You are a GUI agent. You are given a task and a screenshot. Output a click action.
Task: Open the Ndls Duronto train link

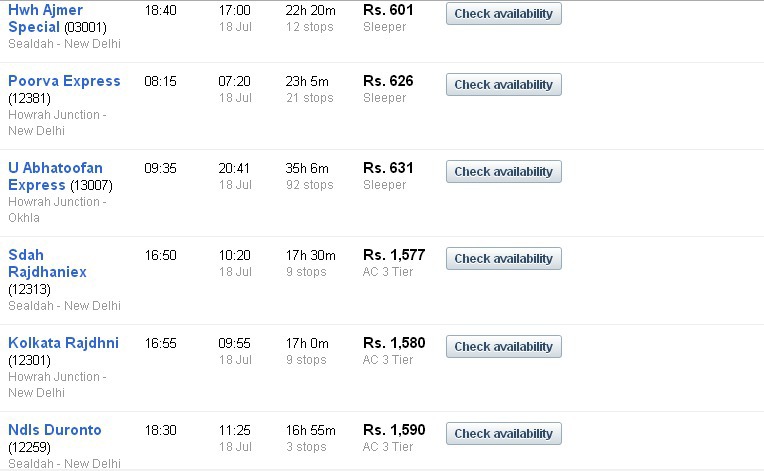click(x=55, y=430)
